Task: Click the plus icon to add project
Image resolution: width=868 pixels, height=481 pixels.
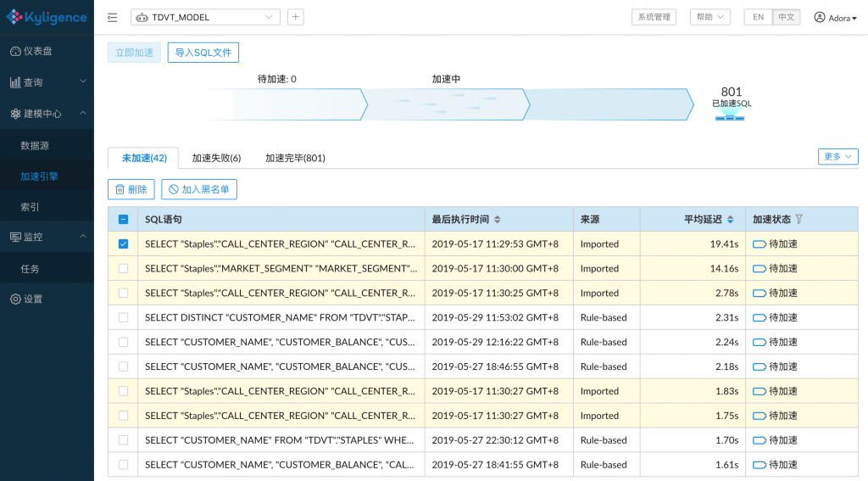Action: (295, 17)
